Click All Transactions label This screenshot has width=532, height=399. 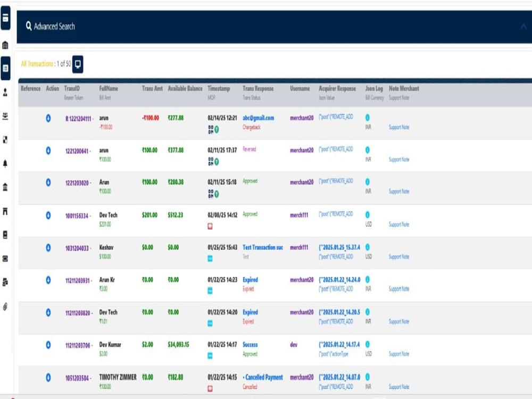click(37, 64)
